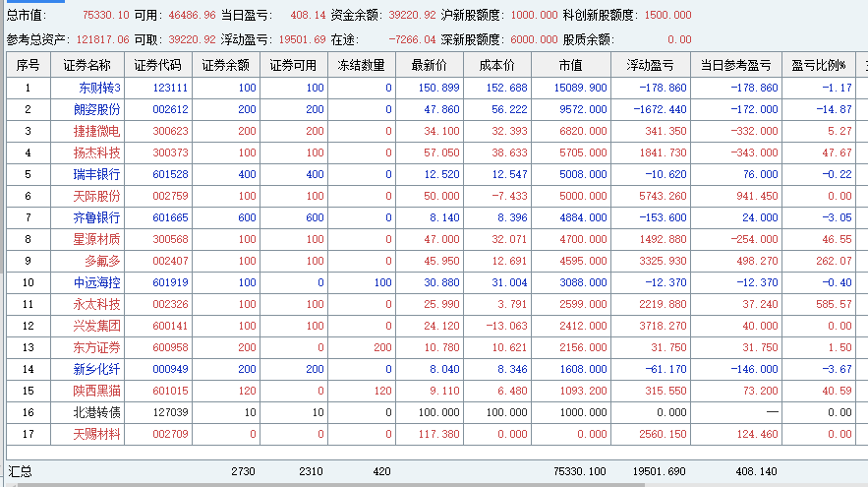Click security code 600141
The height and width of the screenshot is (487, 868).
(170, 326)
